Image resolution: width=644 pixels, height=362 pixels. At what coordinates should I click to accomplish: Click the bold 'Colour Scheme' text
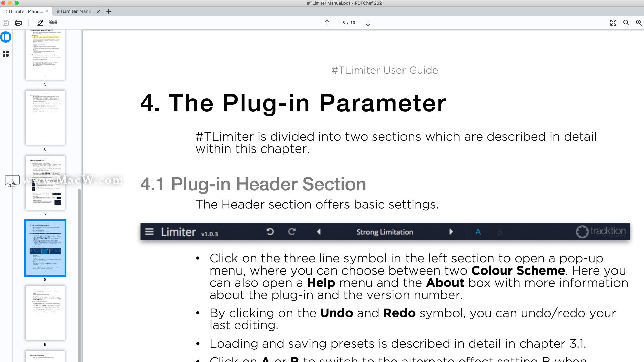pyautogui.click(x=518, y=270)
